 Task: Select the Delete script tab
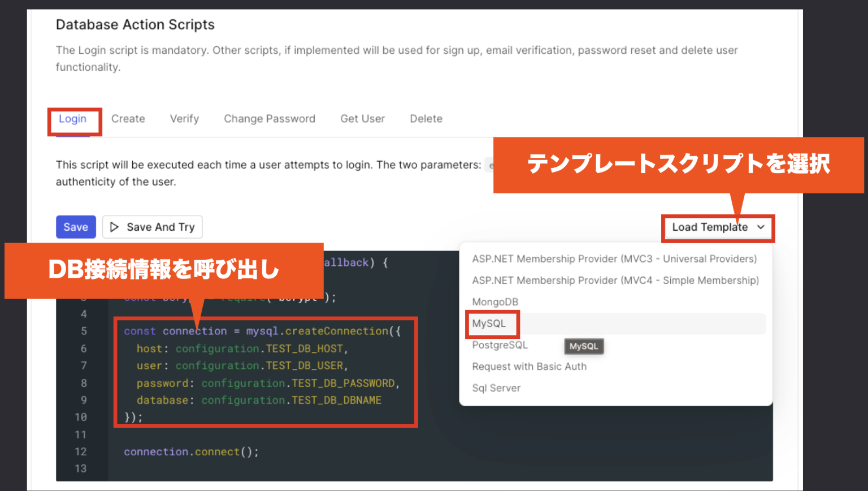point(426,118)
